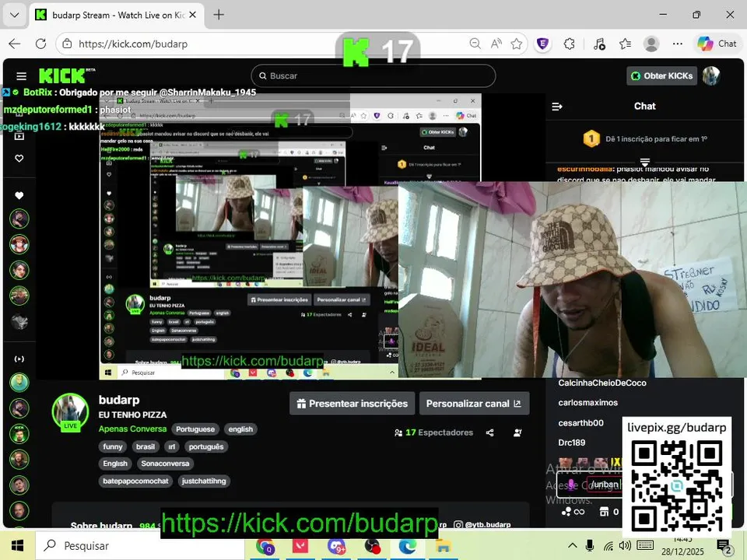Open a new browser tab with plus
747x560 pixels.
tap(219, 15)
